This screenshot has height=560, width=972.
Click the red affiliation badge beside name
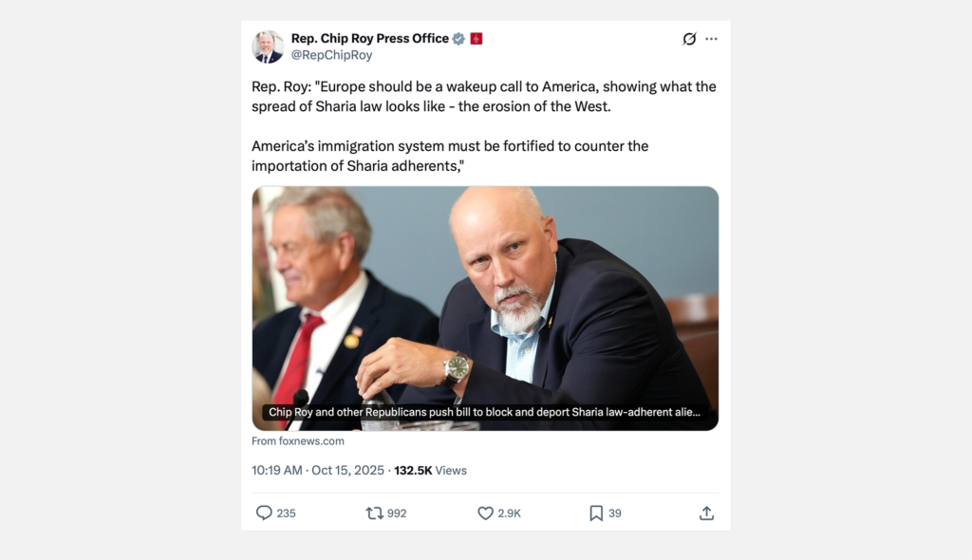[x=477, y=39]
